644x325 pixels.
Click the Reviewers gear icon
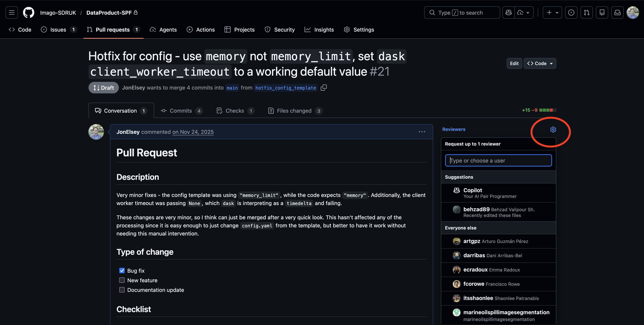553,130
